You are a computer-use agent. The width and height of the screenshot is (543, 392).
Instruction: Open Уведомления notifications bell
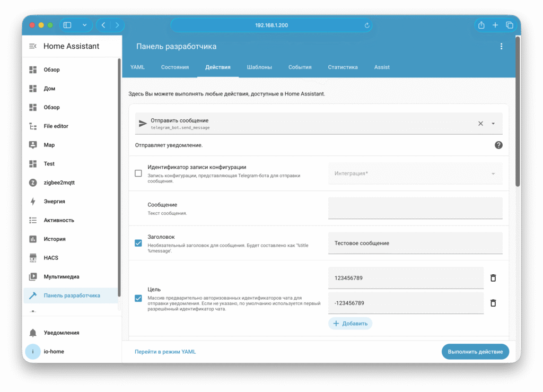pos(61,333)
